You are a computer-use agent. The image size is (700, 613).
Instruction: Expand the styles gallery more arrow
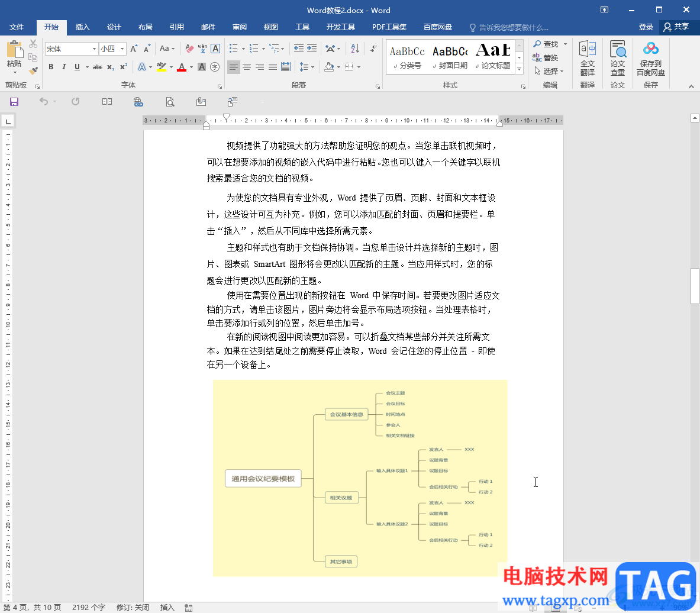click(x=519, y=69)
